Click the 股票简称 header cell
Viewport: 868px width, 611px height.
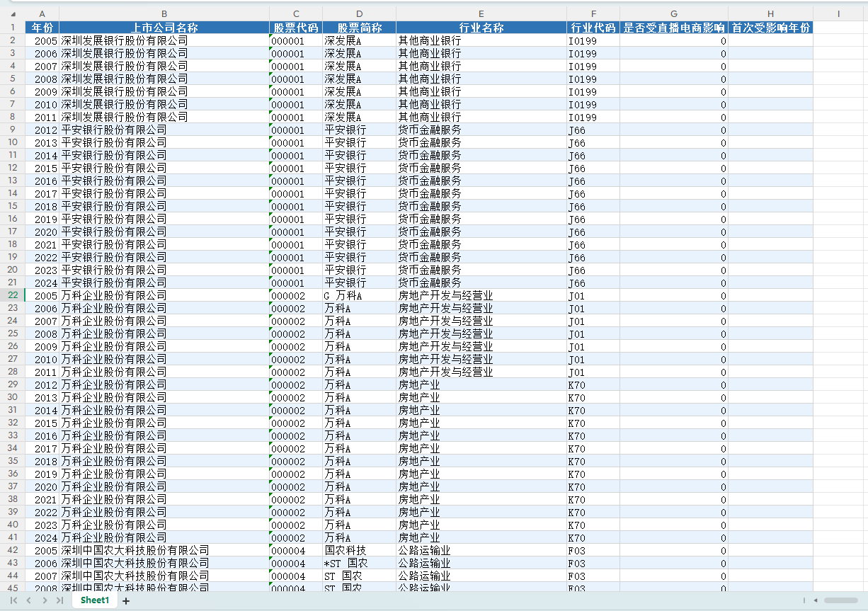(x=360, y=28)
